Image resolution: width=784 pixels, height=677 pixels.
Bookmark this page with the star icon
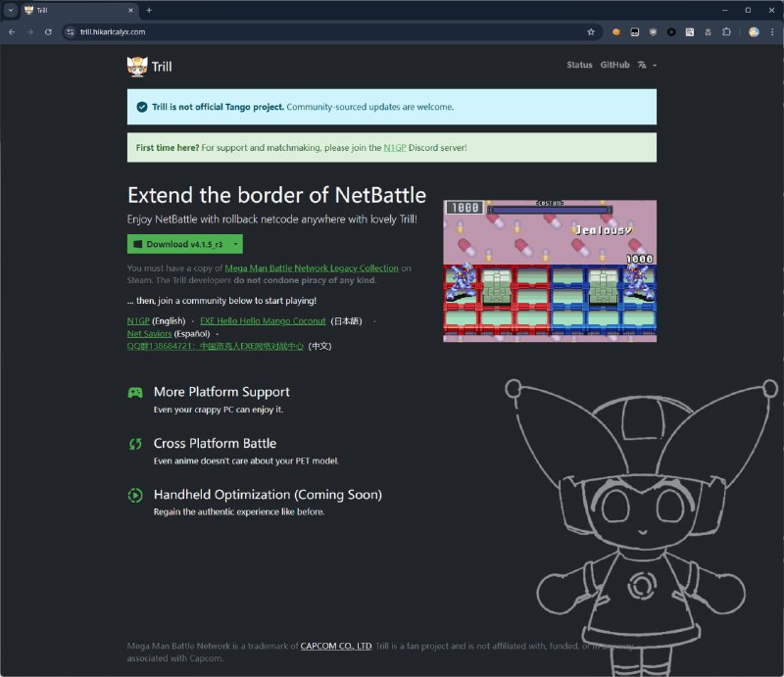[591, 32]
